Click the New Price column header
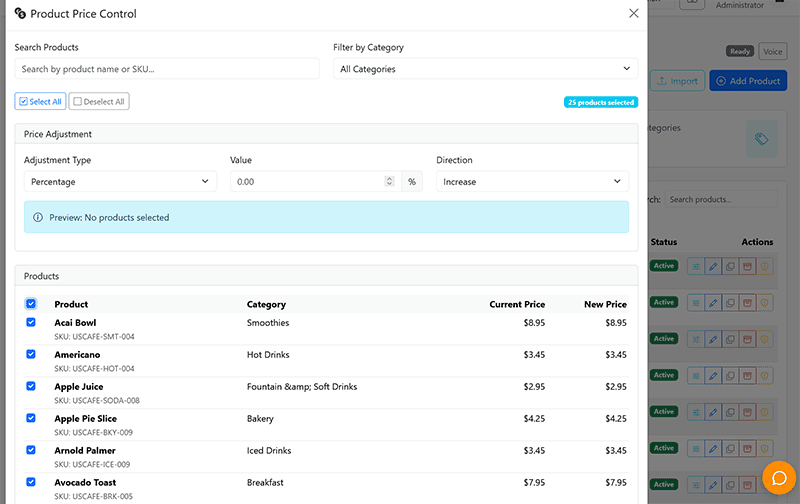This screenshot has height=504, width=800. click(605, 304)
